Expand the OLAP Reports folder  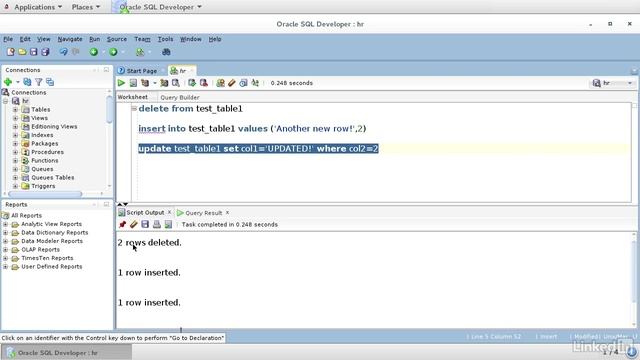click(5, 249)
